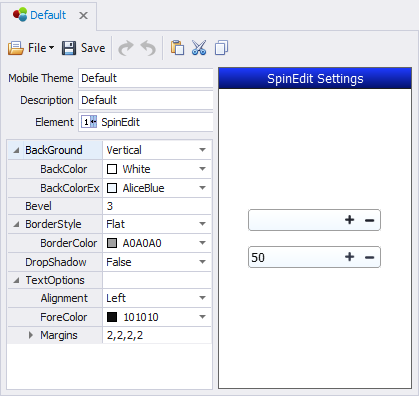
Task: Open the DropShadow False dropdown
Action: coord(202,262)
